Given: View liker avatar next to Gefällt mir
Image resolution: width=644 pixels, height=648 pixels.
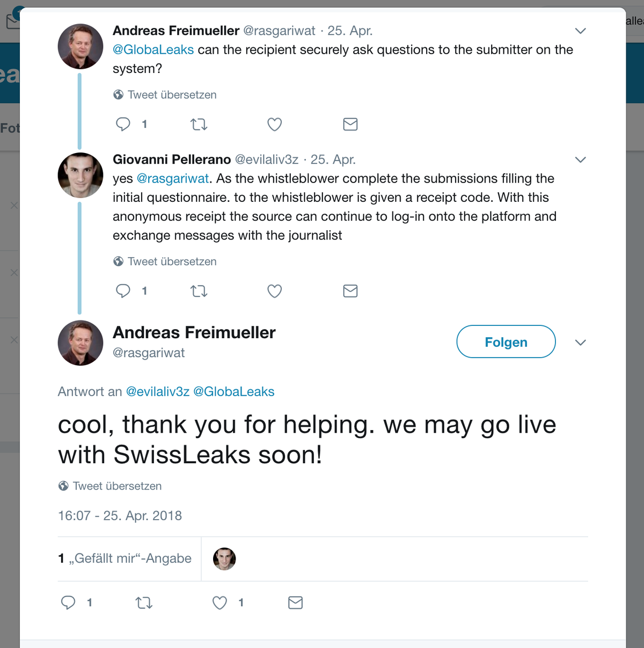Looking at the screenshot, I should 224,559.
